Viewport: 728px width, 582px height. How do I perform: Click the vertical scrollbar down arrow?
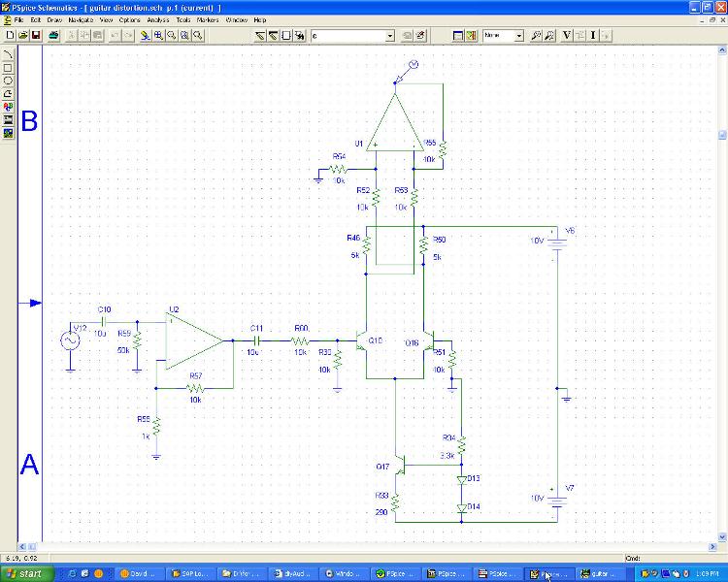coord(722,537)
